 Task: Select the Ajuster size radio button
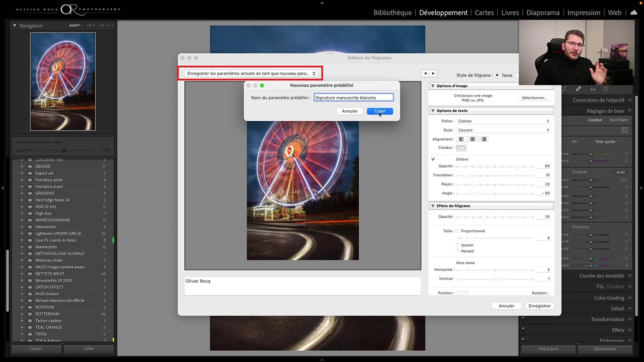(x=458, y=245)
